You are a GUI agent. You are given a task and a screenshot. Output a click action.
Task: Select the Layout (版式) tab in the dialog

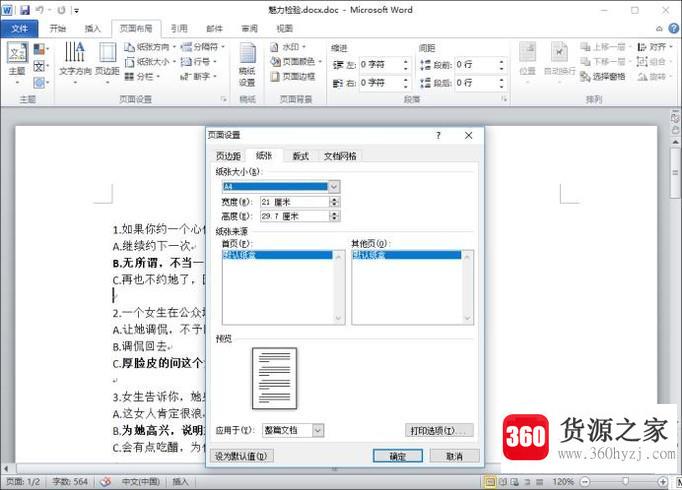[x=300, y=156]
